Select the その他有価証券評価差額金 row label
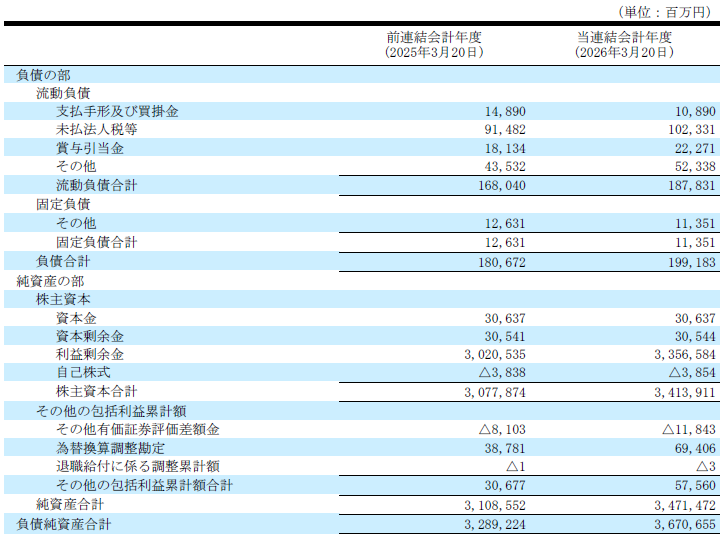The image size is (726, 536). coord(138,429)
